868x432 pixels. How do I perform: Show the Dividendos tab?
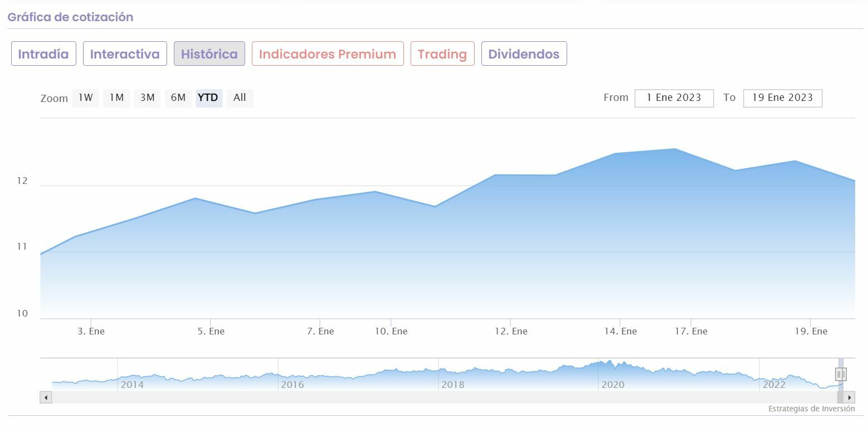(x=524, y=54)
